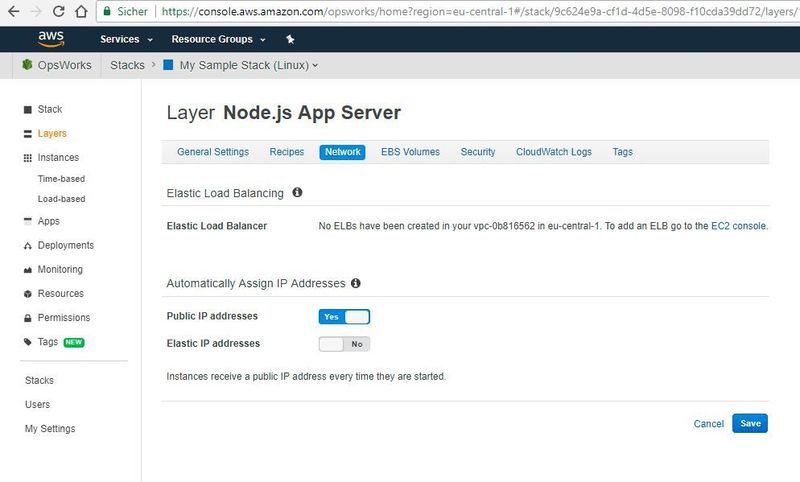
Task: Click the browser address bar URL
Action: (x=480, y=11)
